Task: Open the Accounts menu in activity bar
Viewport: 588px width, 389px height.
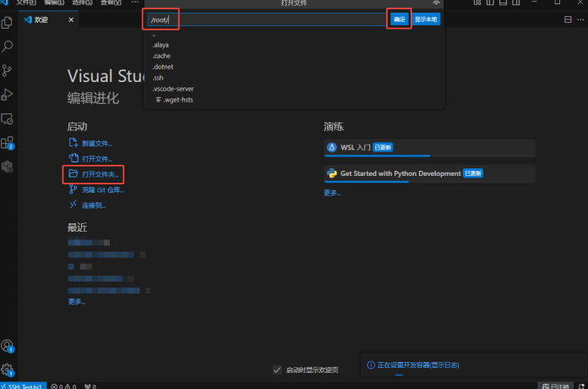Action: click(x=7, y=345)
